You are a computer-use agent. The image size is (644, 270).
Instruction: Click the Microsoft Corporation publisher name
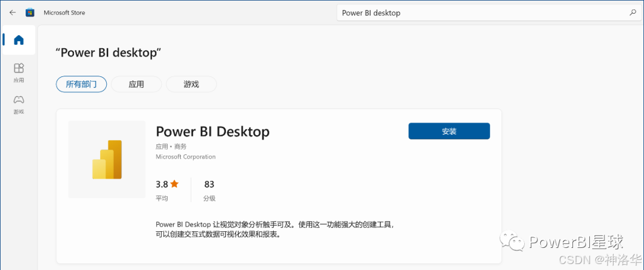(185, 157)
